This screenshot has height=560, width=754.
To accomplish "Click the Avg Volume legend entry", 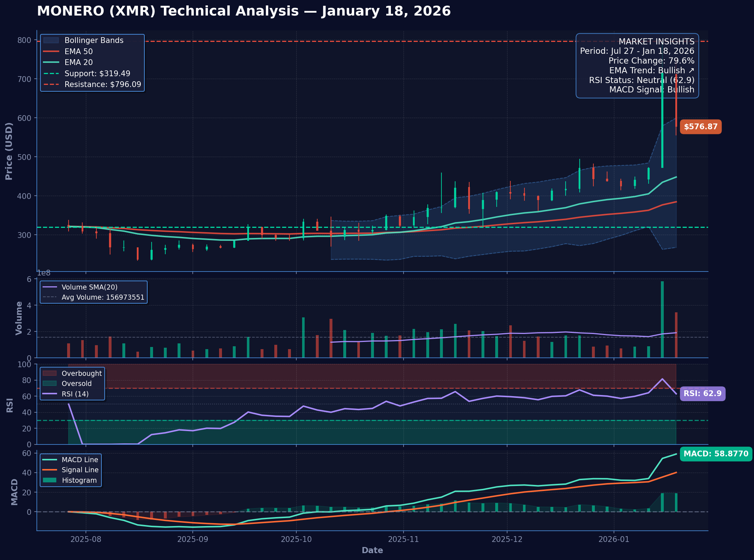I will (x=103, y=298).
